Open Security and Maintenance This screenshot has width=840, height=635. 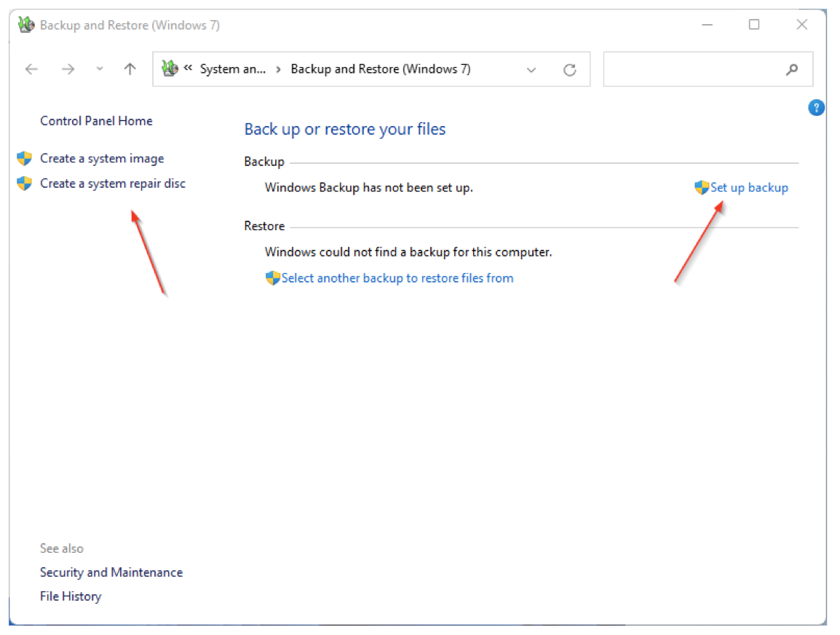tap(111, 573)
